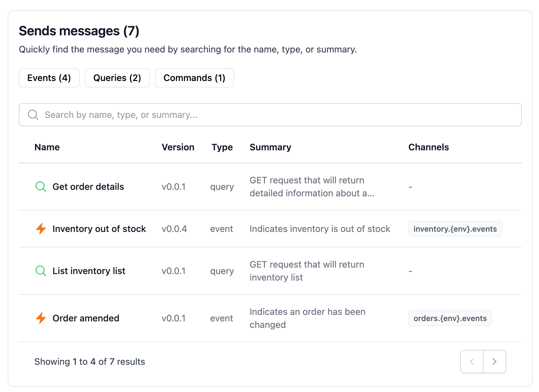Click the Version column header
Screen dimensions: 539x392
[178, 147]
